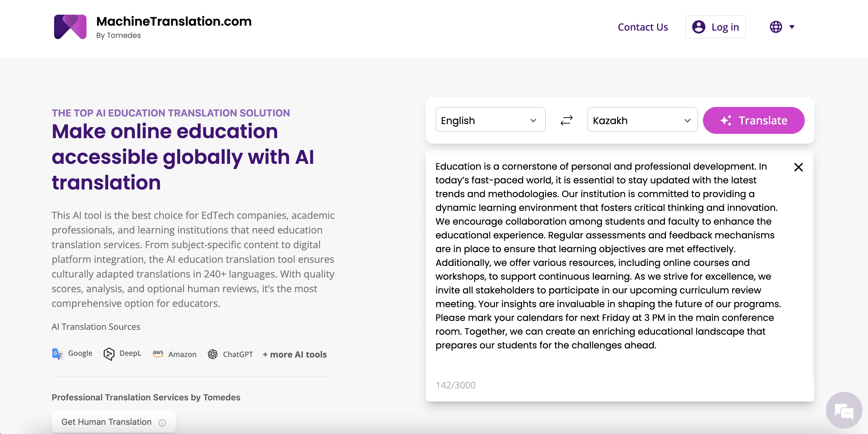Click the user account Log in icon
Image resolution: width=868 pixels, height=434 pixels.
[x=701, y=26]
